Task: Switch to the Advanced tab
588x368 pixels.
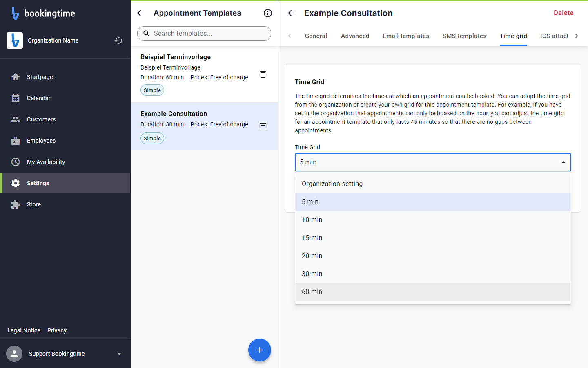Action: pyautogui.click(x=355, y=36)
